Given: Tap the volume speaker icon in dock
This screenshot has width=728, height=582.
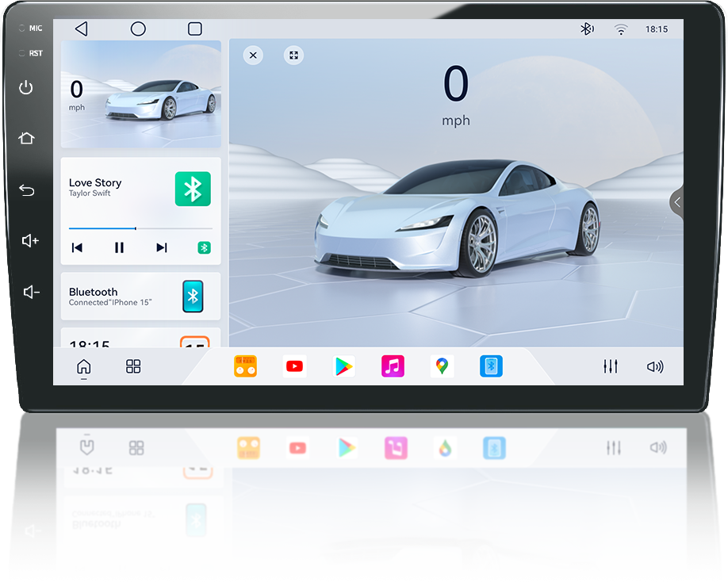Looking at the screenshot, I should point(654,366).
